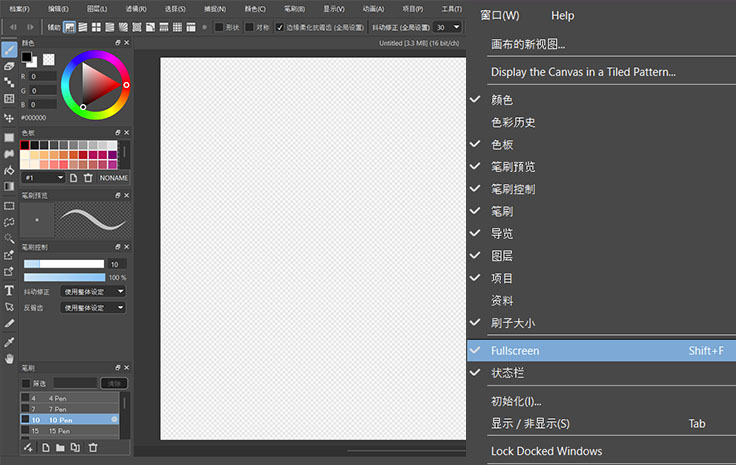
Task: Select the Divider knife tool
Action: point(9,323)
